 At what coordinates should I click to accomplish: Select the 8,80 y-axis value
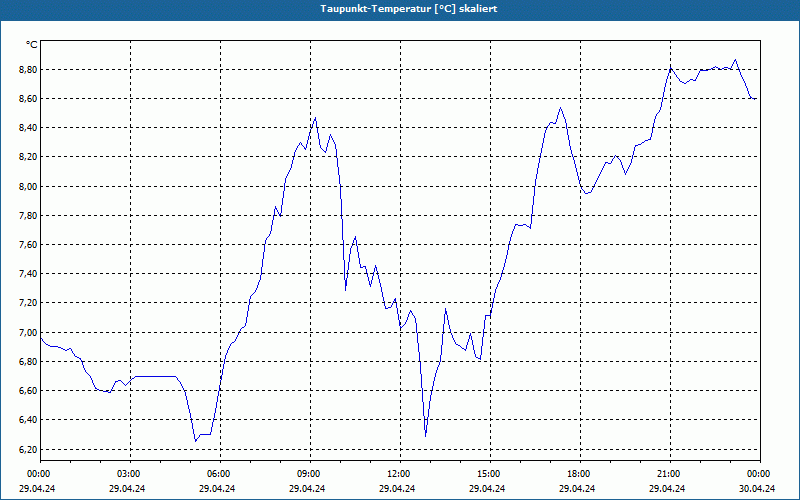pos(28,69)
